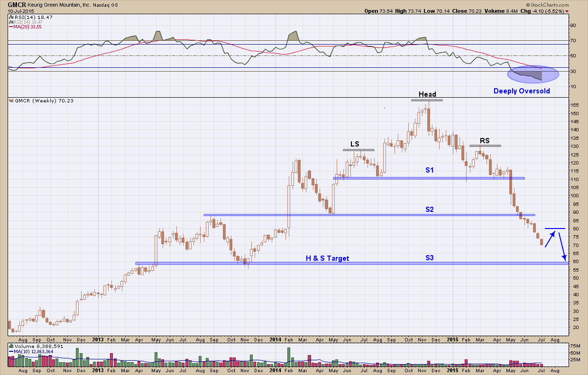This screenshot has width=588, height=375.
Task: Click the 75M volume axis label
Action: click(x=575, y=346)
